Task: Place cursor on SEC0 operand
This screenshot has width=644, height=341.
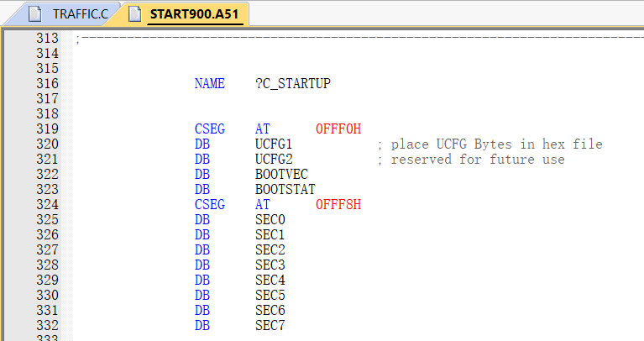Action: point(270,220)
